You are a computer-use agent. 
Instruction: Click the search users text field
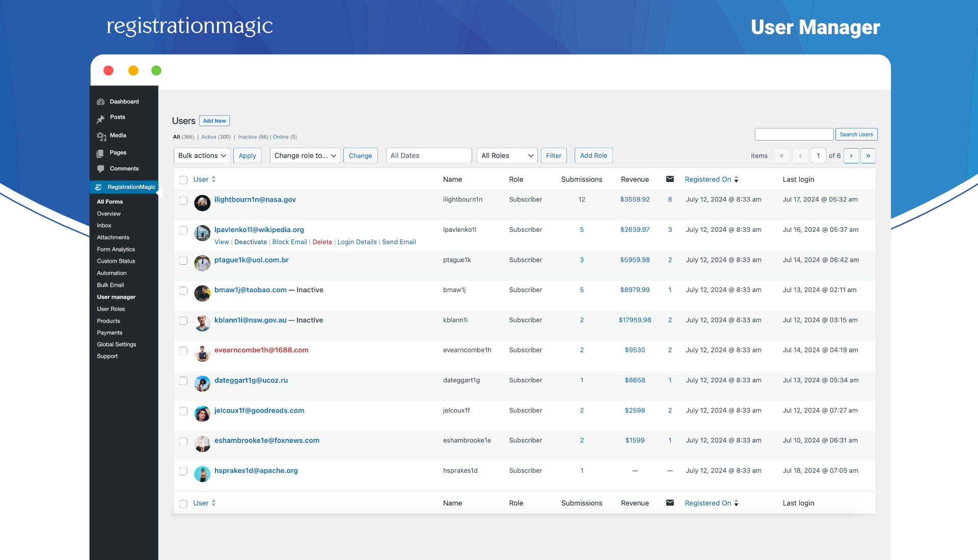coord(794,134)
